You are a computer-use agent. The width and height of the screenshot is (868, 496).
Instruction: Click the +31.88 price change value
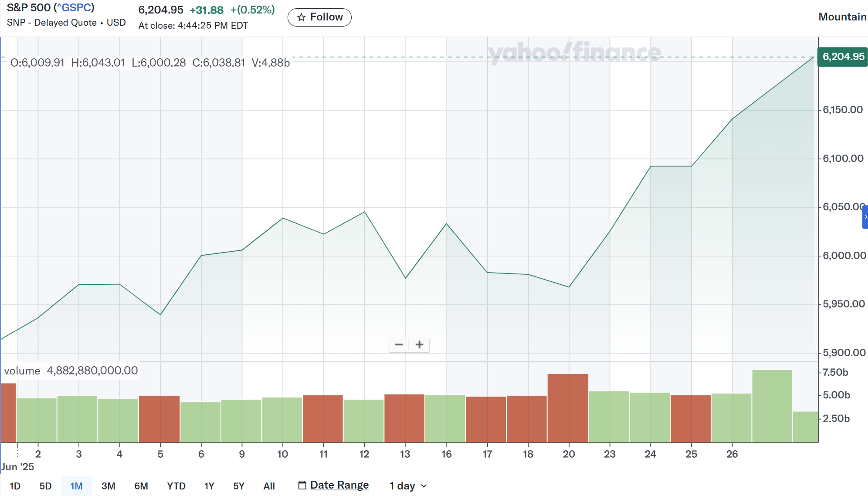(x=207, y=10)
